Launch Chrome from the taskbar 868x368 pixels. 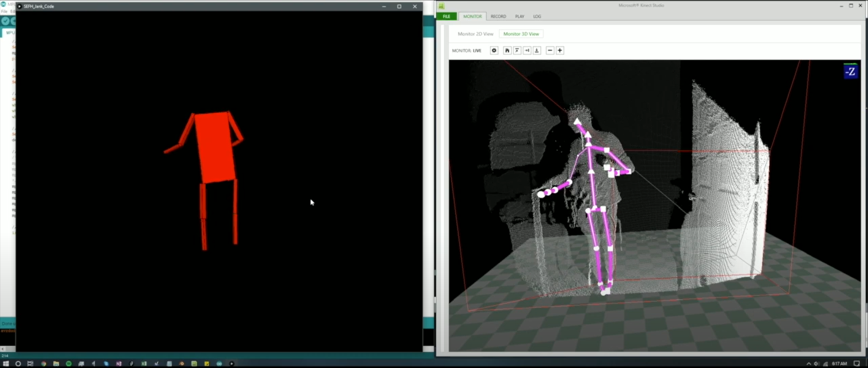pos(43,363)
